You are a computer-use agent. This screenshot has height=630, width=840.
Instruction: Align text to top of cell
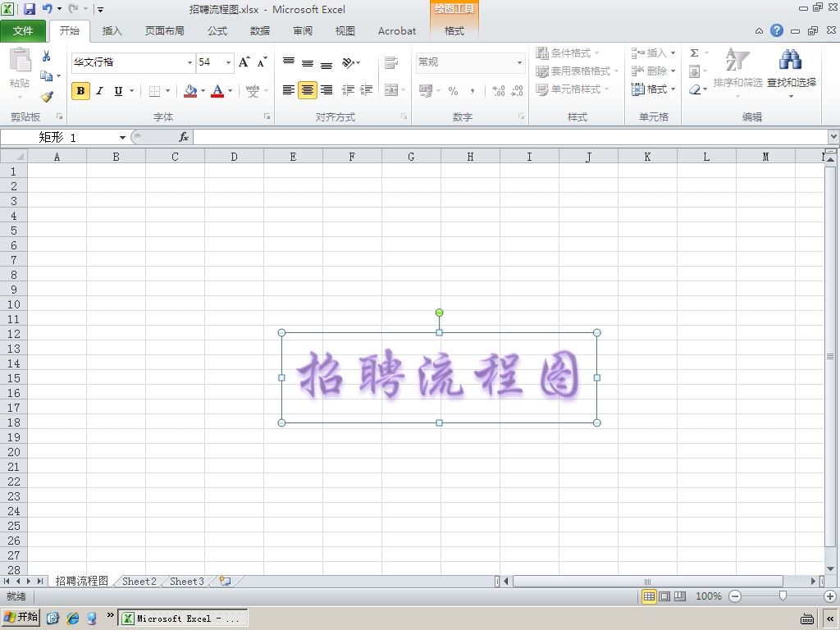point(289,62)
